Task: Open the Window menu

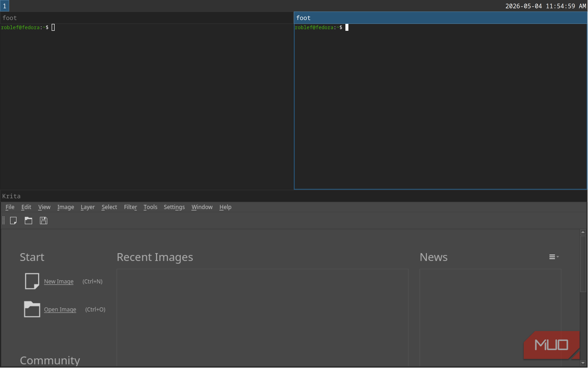Action: click(x=202, y=207)
